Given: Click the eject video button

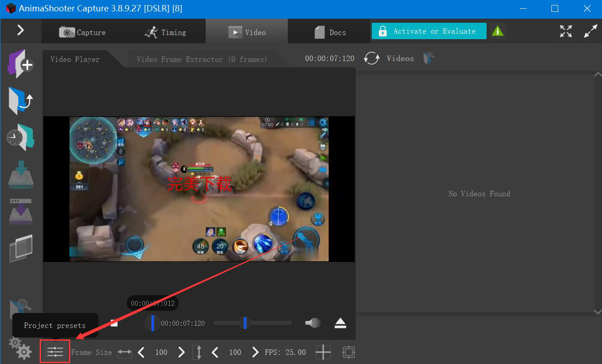Looking at the screenshot, I should click(340, 323).
